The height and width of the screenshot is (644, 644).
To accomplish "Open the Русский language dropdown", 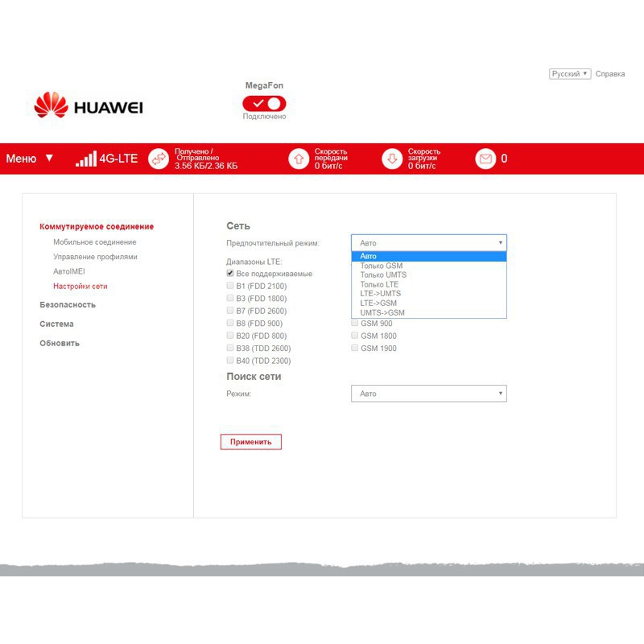I will click(x=570, y=74).
